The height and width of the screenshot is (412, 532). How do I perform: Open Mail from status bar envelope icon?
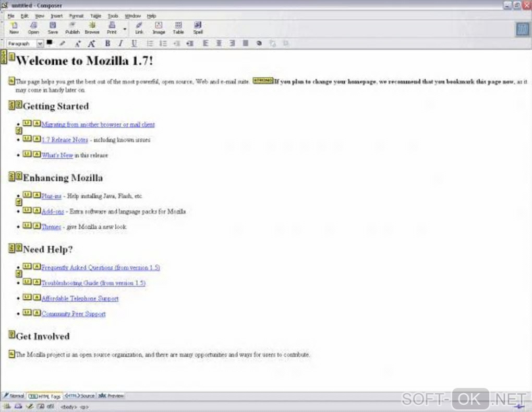coord(18,407)
